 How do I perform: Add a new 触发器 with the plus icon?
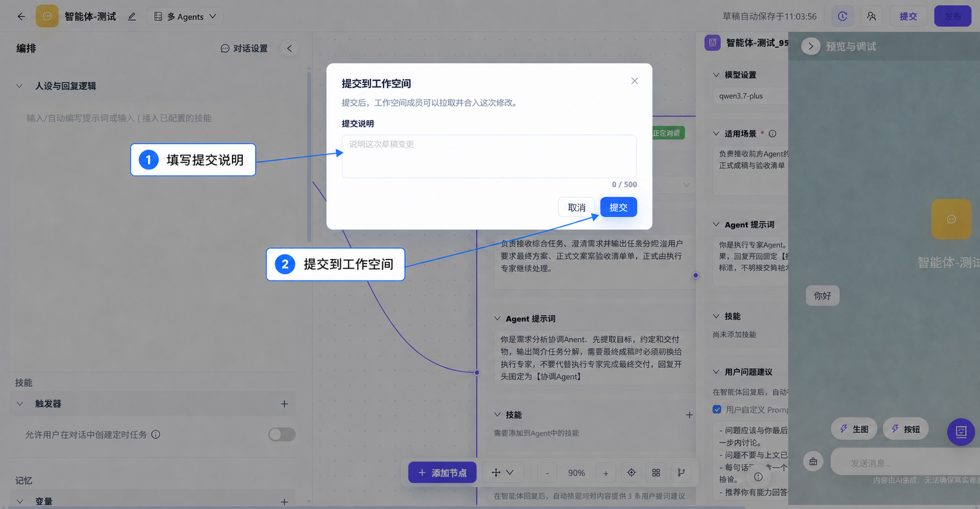pyautogui.click(x=284, y=404)
